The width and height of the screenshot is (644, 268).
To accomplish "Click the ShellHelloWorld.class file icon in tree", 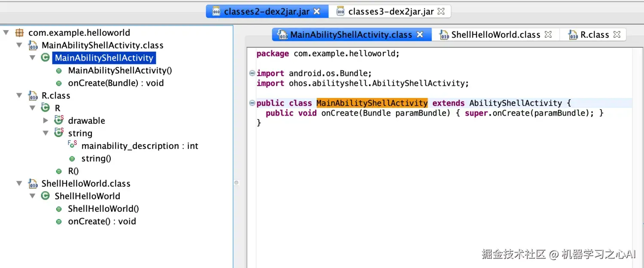I will pos(33,184).
